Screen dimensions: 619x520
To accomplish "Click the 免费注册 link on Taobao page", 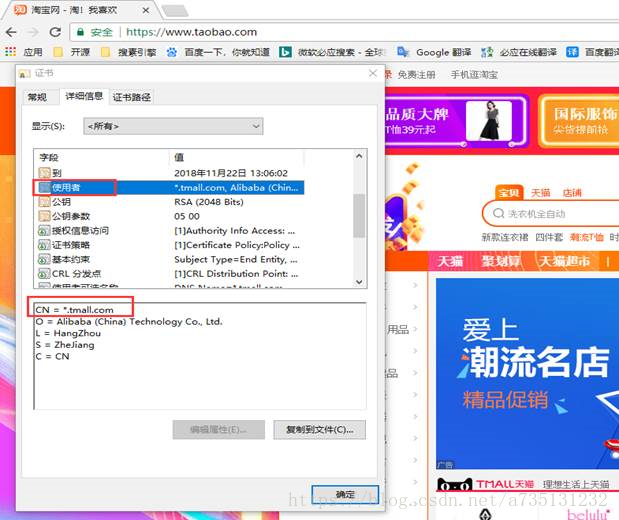I will pos(416,75).
